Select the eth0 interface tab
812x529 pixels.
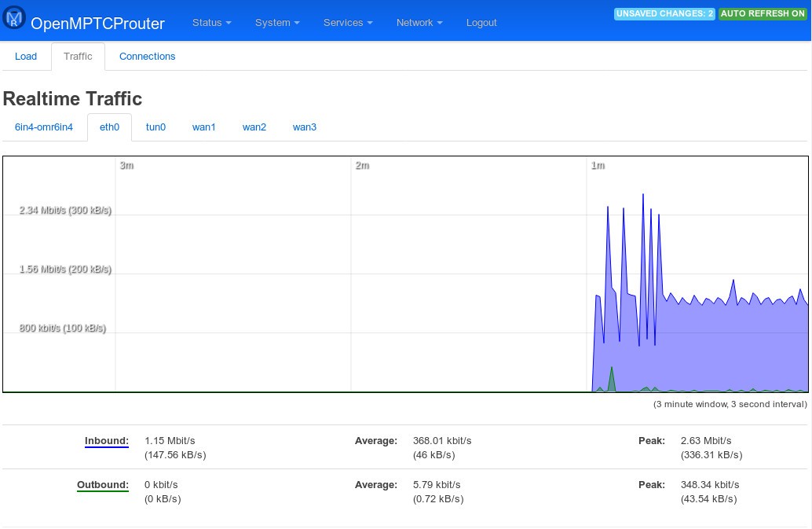click(109, 127)
